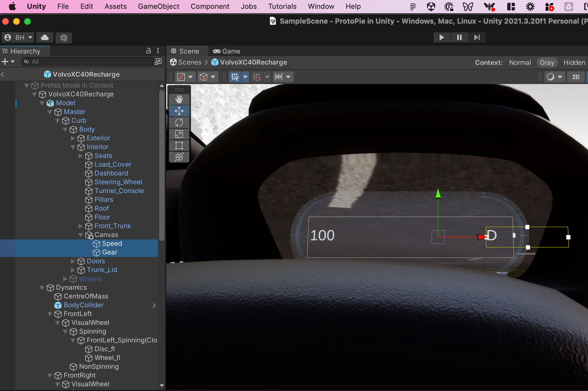Select the Hand view tool
The width and height of the screenshot is (588, 391).
pos(179,99)
